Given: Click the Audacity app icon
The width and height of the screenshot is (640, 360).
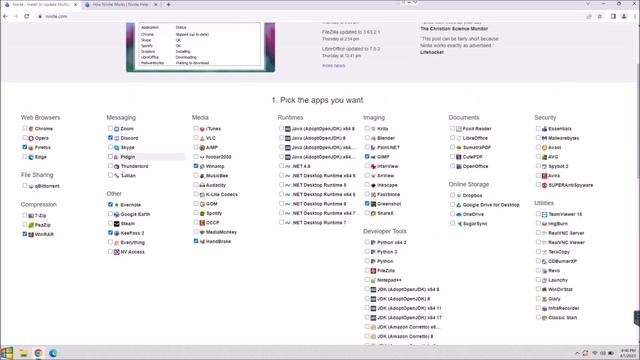Looking at the screenshot, I should coord(202,185).
